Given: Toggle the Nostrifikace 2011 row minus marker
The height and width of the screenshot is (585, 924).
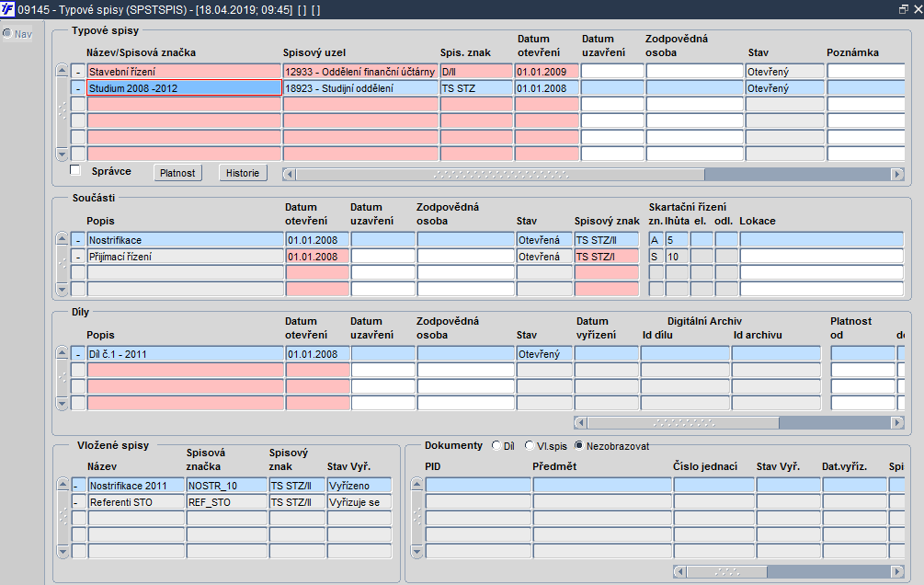Looking at the screenshot, I should tap(79, 486).
